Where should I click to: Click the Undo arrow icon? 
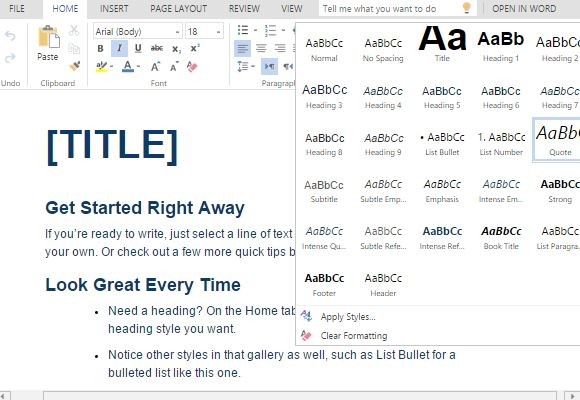[x=10, y=36]
